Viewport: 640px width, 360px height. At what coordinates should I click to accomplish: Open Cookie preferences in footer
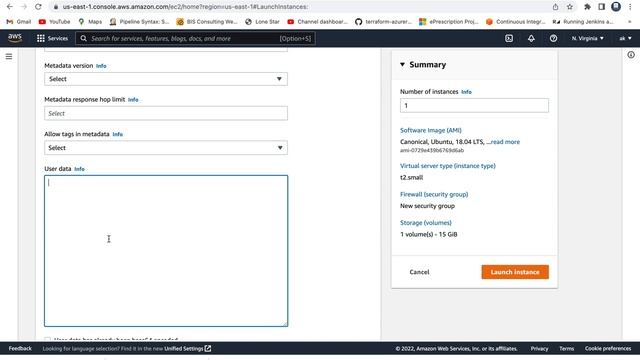click(x=608, y=349)
